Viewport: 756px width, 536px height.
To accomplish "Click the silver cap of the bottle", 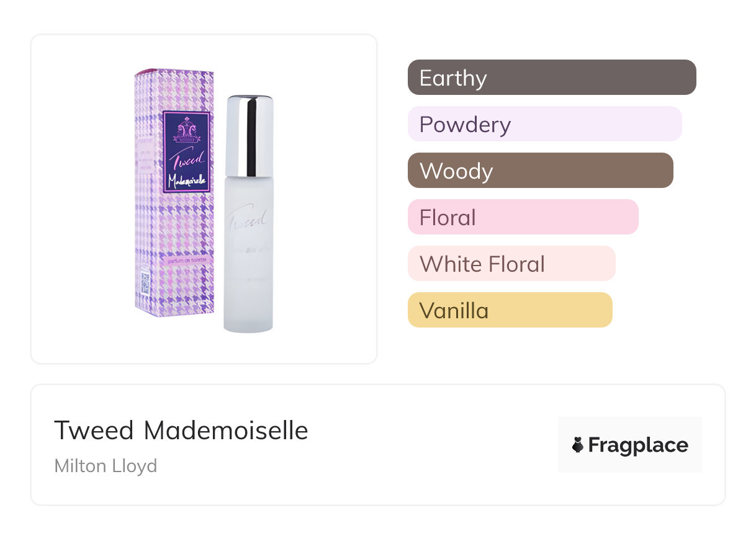I will pos(249,135).
